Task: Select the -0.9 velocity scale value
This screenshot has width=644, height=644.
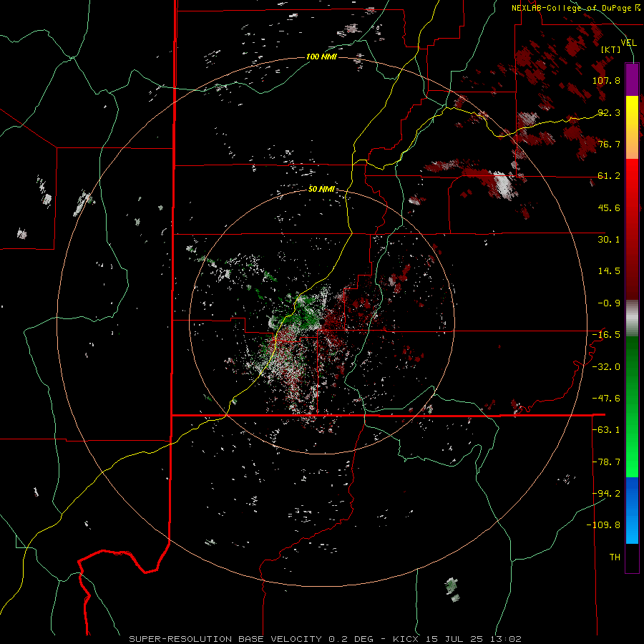Action: click(609, 303)
